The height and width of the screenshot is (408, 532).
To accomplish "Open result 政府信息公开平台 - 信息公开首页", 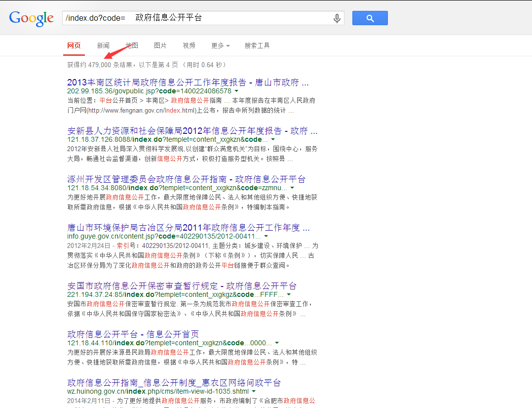I will click(133, 334).
